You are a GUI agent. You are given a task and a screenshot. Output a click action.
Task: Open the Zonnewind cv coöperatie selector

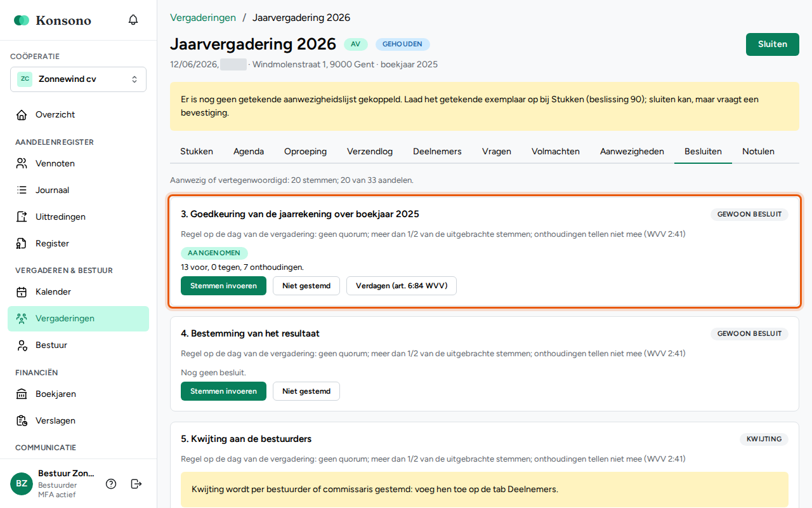tap(78, 79)
